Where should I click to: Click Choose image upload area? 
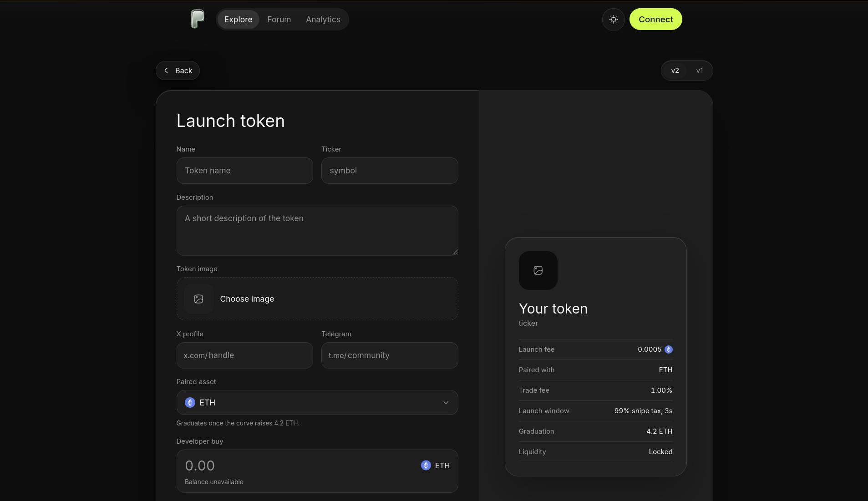(317, 299)
